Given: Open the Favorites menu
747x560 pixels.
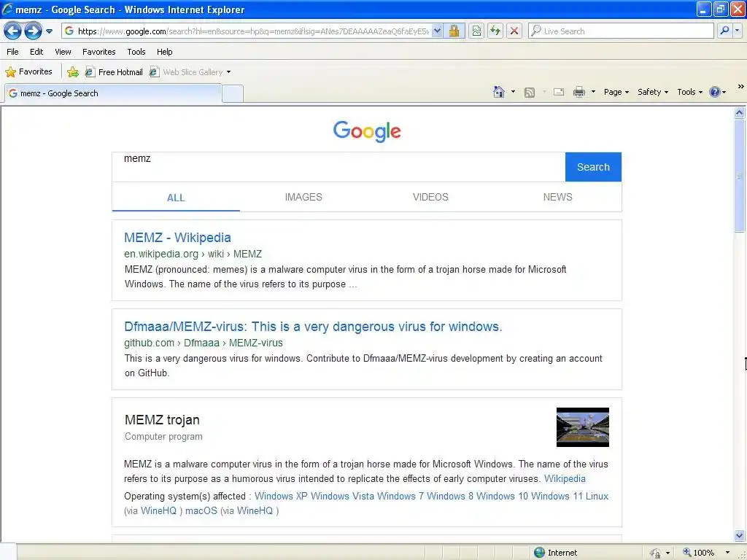Looking at the screenshot, I should [99, 52].
